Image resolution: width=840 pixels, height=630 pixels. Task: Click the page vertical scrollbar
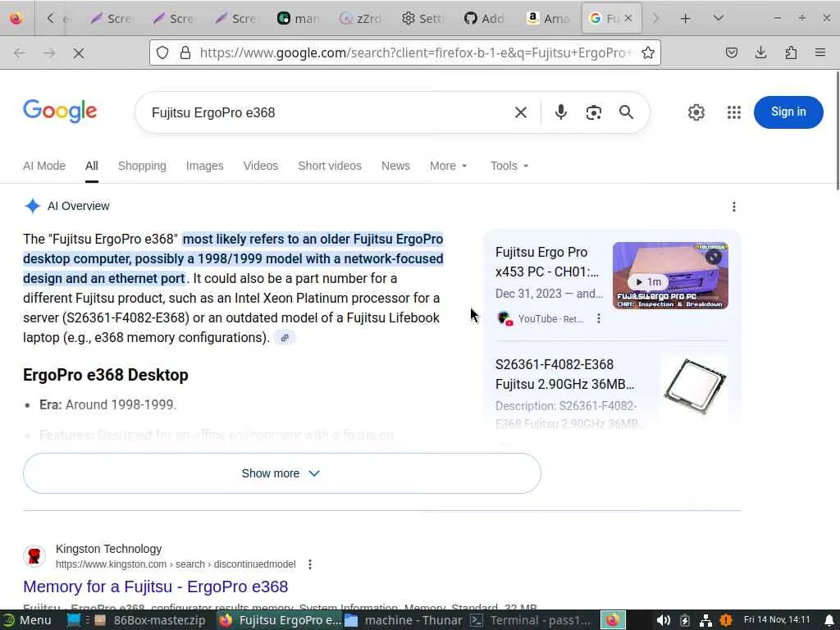[x=837, y=130]
